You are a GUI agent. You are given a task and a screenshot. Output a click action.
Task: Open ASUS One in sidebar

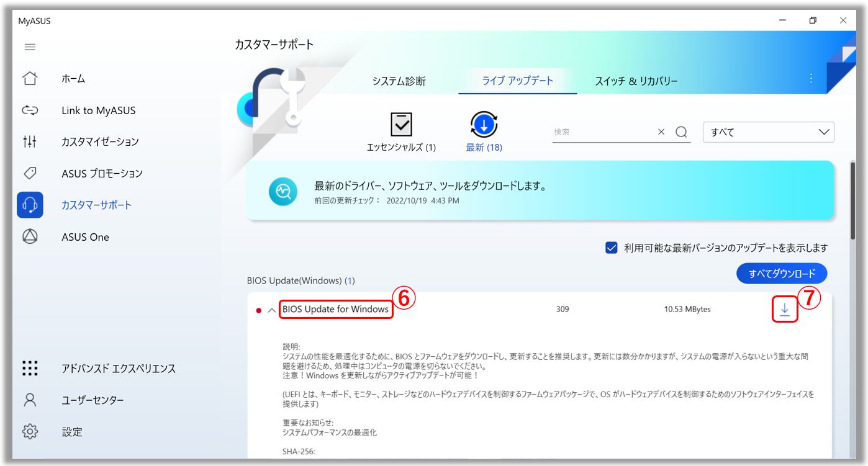point(85,237)
